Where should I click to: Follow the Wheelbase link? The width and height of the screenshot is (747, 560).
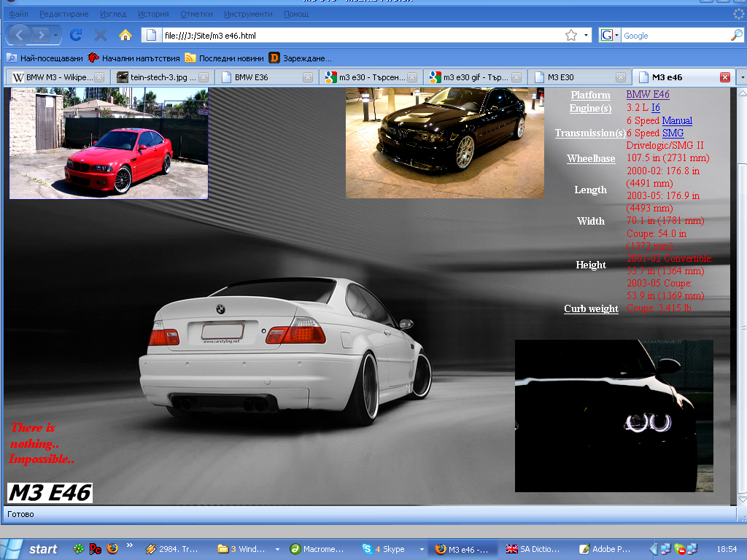[591, 158]
